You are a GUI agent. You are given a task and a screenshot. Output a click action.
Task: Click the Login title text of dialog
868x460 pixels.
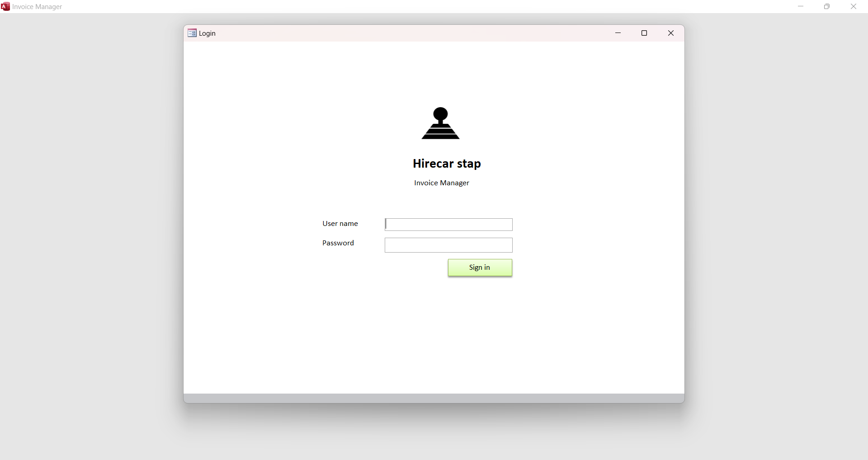coord(207,33)
